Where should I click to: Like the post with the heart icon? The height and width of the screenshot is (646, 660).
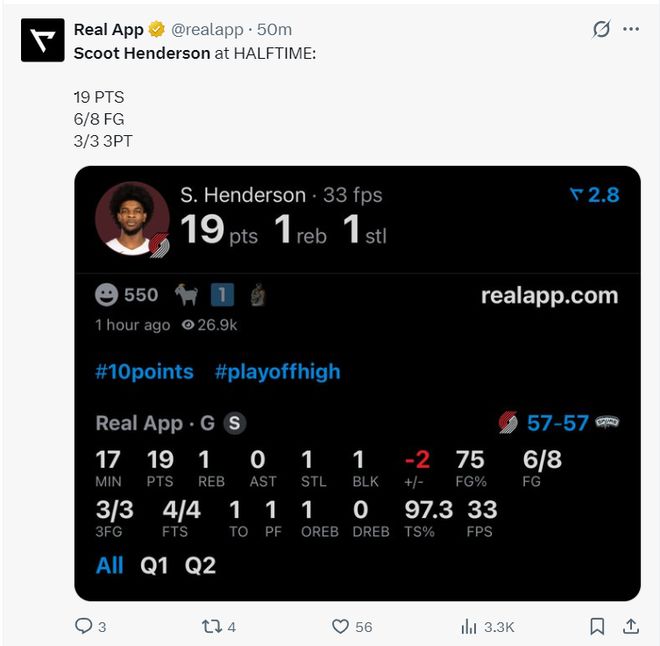341,626
